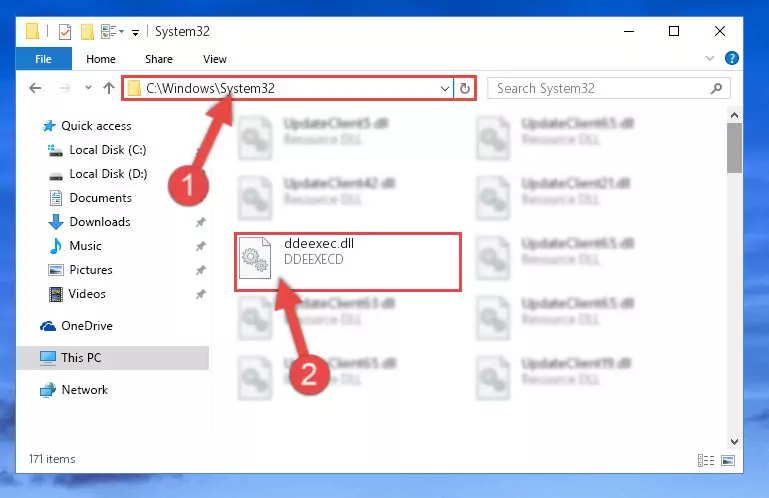Screen dimensions: 769x498
Task: Select Network in navigation pane
Action: tap(84, 390)
